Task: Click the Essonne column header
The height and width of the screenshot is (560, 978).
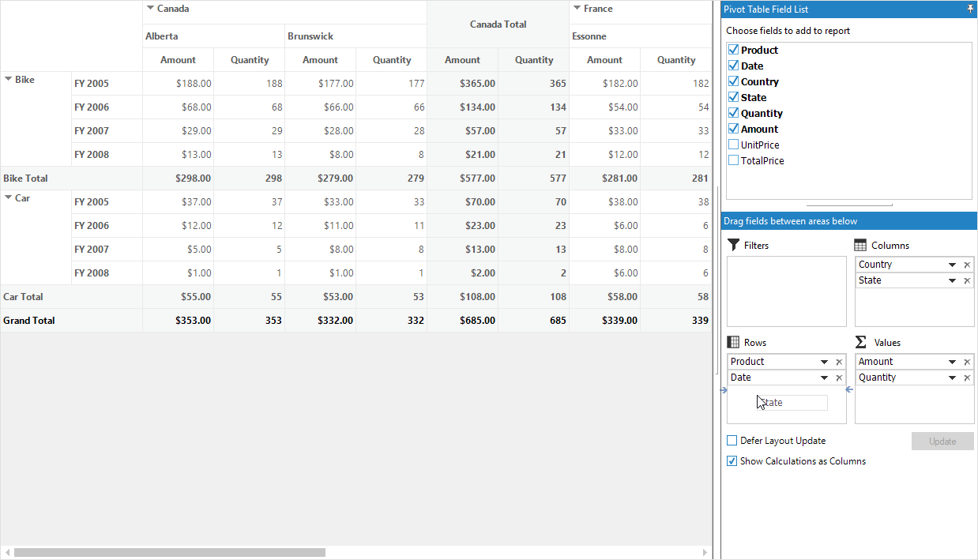Action: (641, 36)
